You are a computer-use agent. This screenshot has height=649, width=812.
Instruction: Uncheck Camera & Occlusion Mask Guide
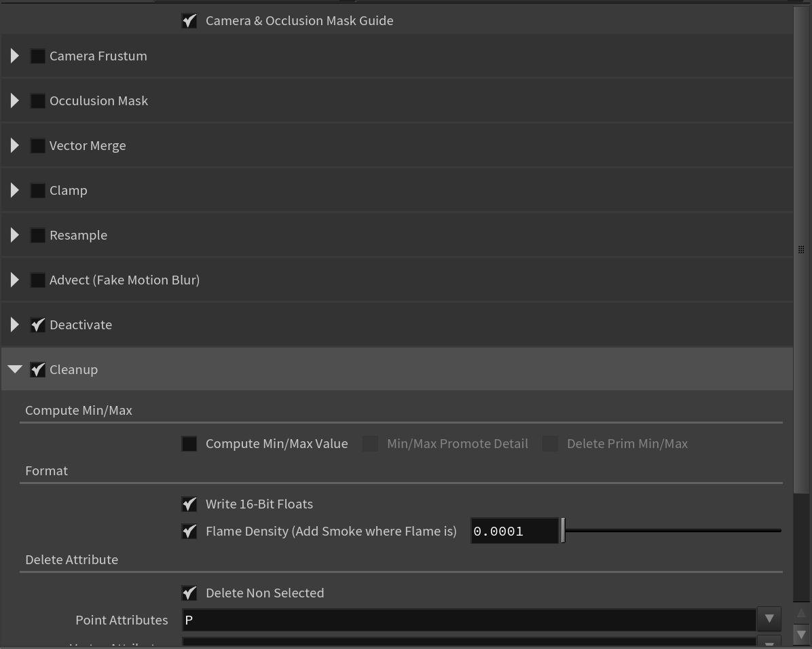point(189,20)
